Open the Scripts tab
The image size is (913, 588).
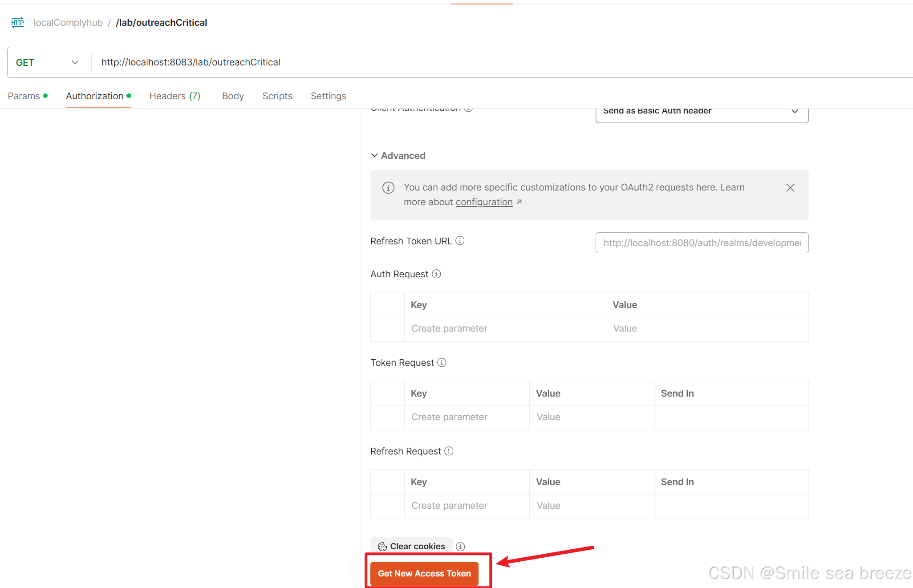(x=277, y=96)
